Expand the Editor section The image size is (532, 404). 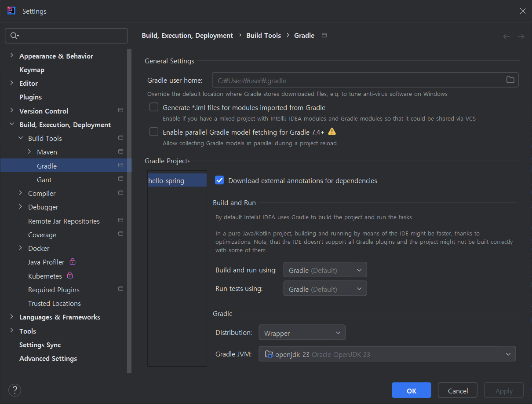12,83
